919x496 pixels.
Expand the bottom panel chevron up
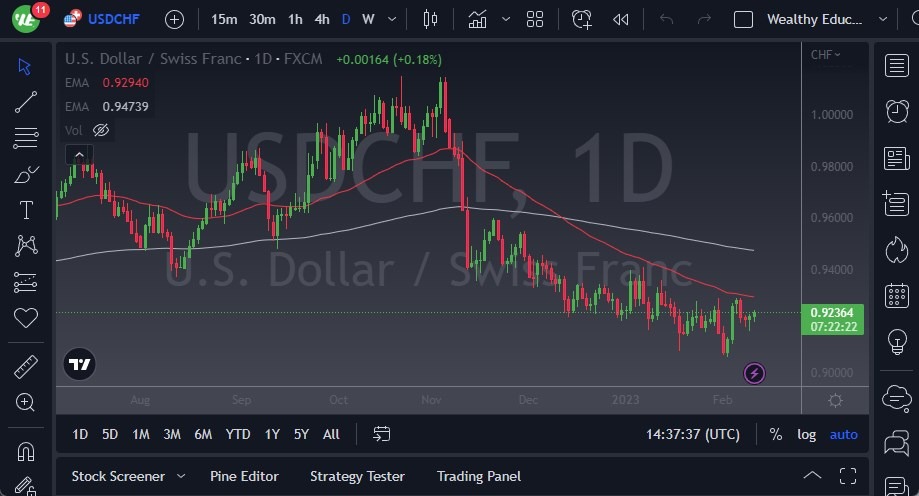click(812, 475)
